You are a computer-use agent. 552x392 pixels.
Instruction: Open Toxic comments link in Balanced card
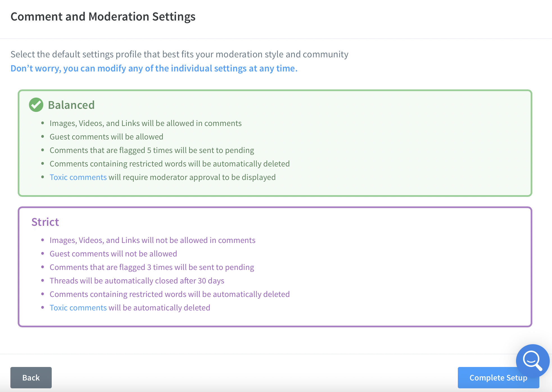pos(78,177)
